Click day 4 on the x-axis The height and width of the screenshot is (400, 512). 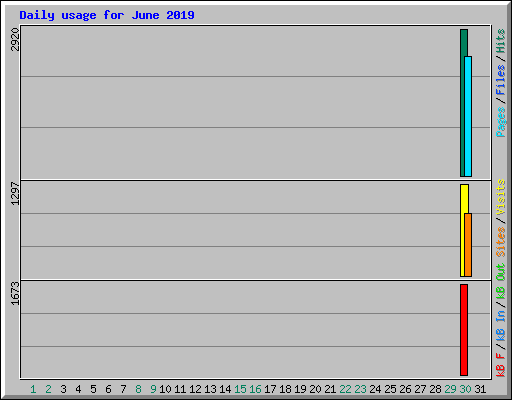pos(78,389)
